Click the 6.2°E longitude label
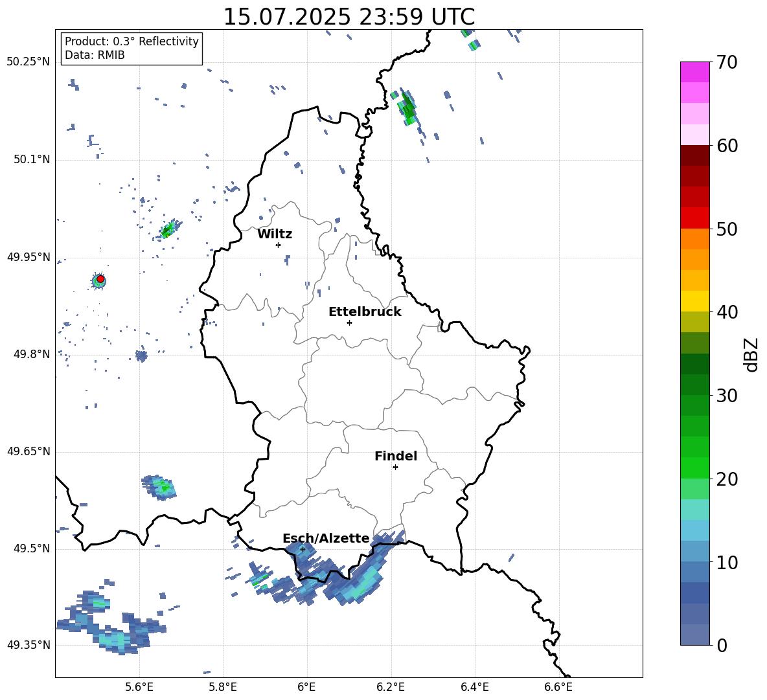 (x=391, y=687)
